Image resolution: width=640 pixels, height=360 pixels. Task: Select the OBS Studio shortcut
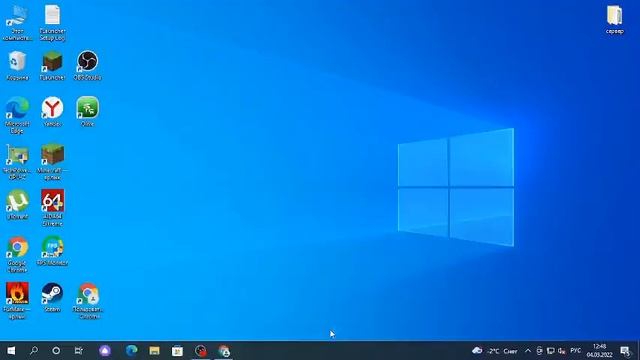click(87, 66)
